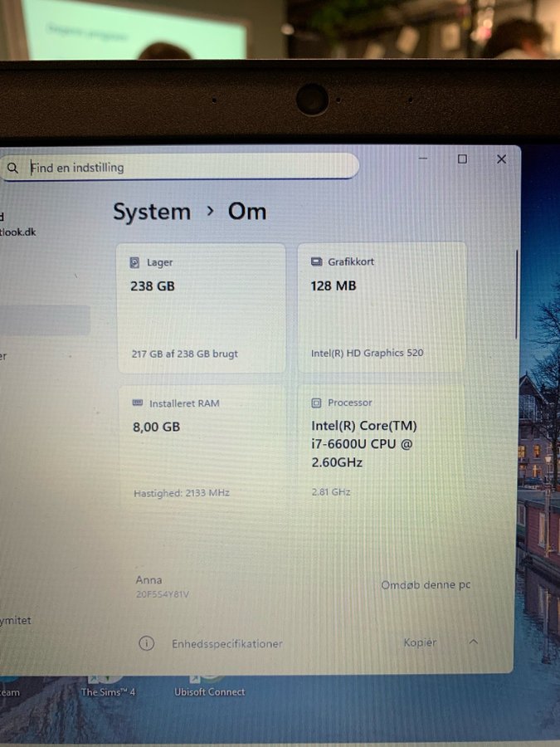560x747 pixels.
Task: Click the Grafikkort graphics card icon
Action: click(316, 261)
